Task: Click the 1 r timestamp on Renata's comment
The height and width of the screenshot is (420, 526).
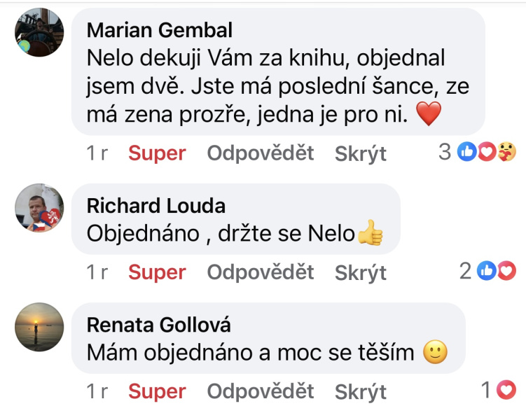Action: pyautogui.click(x=97, y=391)
